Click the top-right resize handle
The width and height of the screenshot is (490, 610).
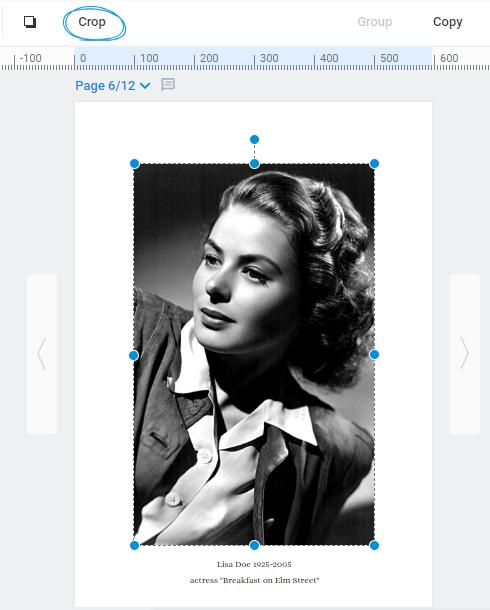click(x=374, y=164)
